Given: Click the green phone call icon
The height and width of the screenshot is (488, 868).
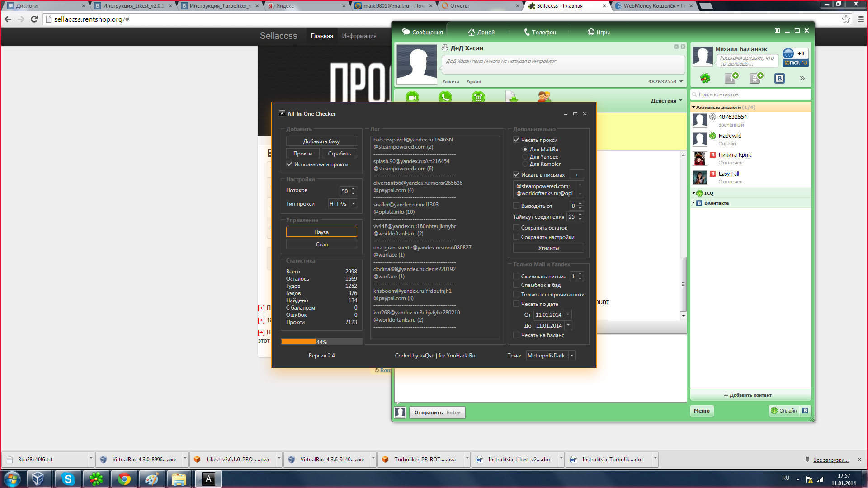Looking at the screenshot, I should 445,97.
